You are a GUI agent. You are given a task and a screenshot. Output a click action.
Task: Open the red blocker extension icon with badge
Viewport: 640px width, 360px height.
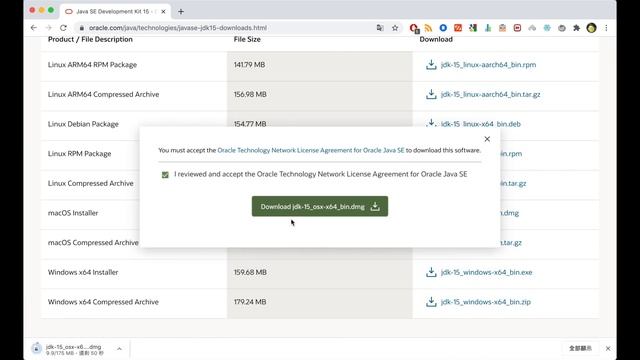click(x=413, y=28)
